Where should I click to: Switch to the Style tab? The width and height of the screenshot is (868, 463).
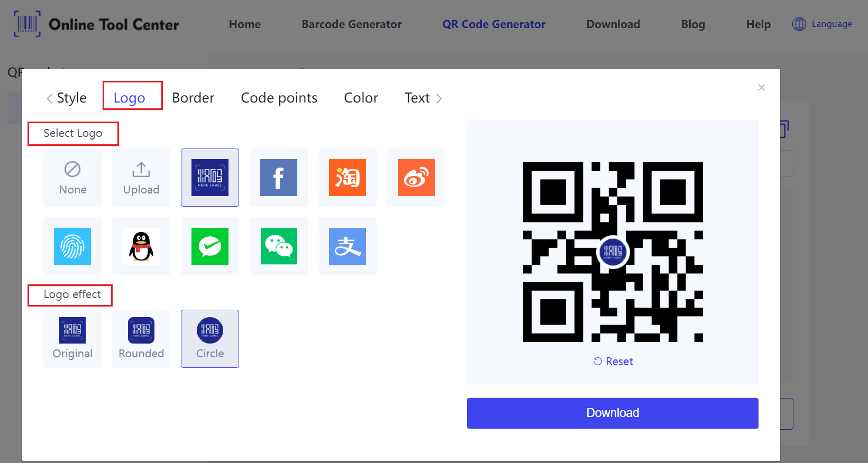pos(71,98)
